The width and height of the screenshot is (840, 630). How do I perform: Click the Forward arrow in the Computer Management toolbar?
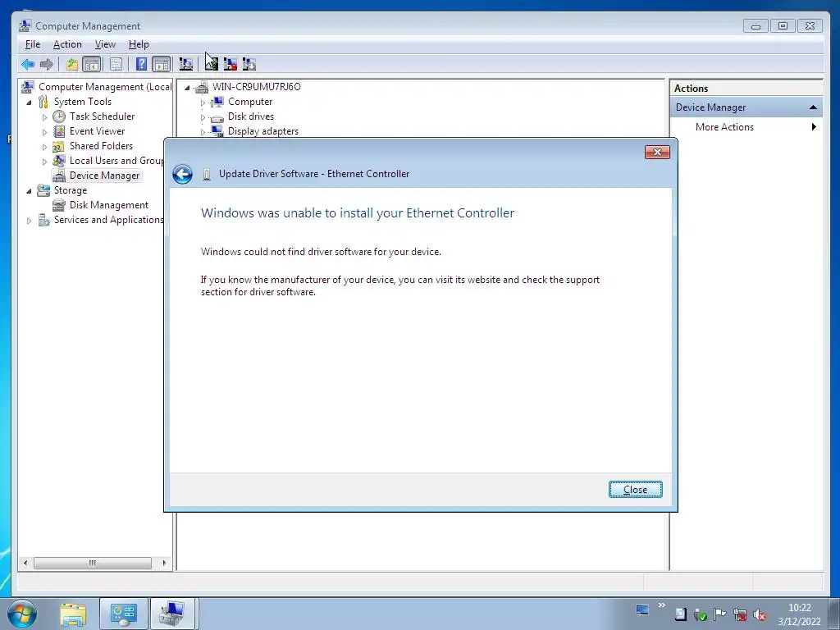click(47, 64)
